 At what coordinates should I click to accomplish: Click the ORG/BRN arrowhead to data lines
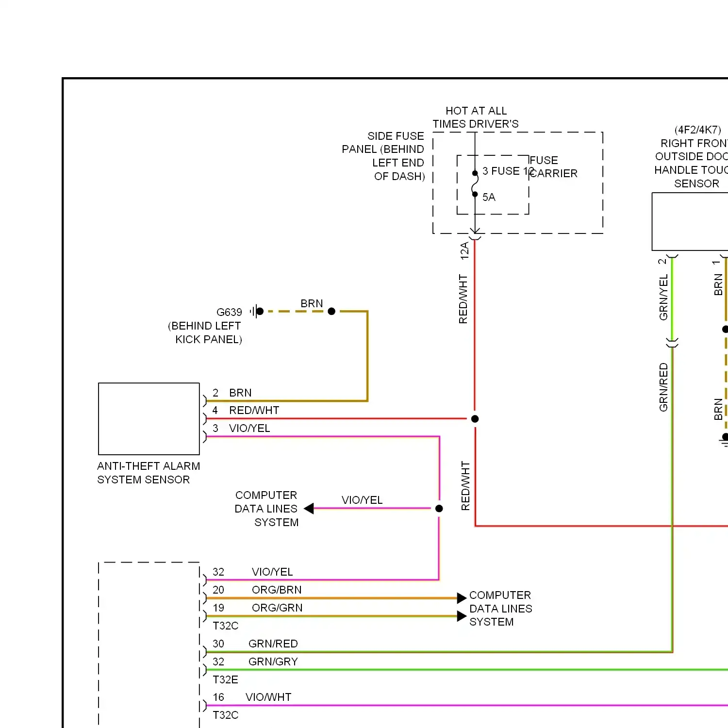[x=462, y=598]
